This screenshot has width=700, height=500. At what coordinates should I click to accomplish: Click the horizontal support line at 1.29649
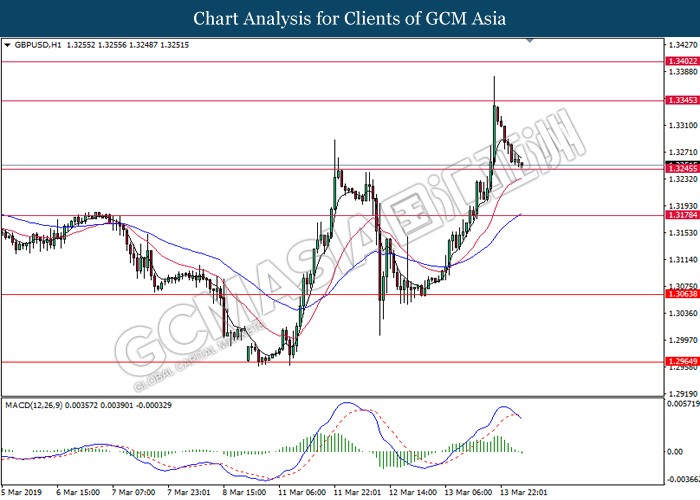click(333, 362)
